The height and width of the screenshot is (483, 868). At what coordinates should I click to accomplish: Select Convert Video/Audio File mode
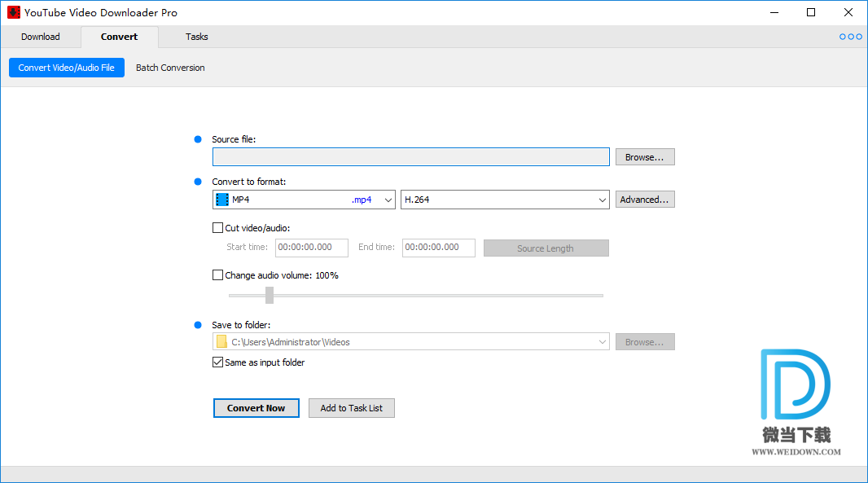(x=67, y=68)
